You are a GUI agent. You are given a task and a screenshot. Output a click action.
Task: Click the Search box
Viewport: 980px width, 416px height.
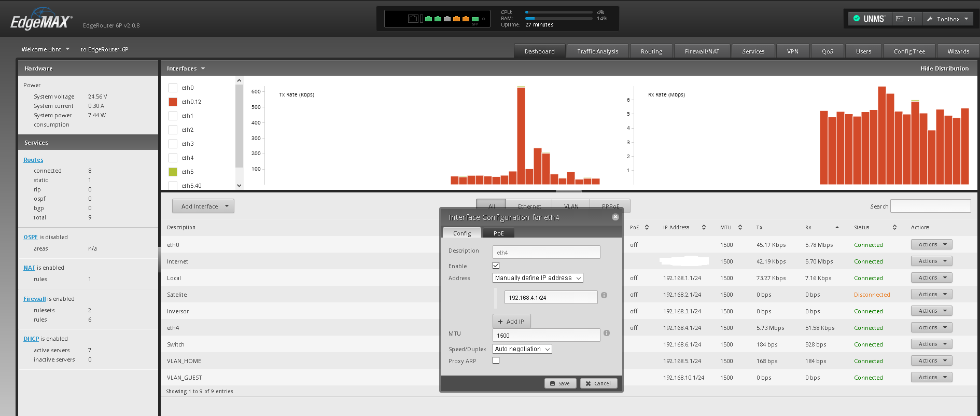click(x=930, y=206)
